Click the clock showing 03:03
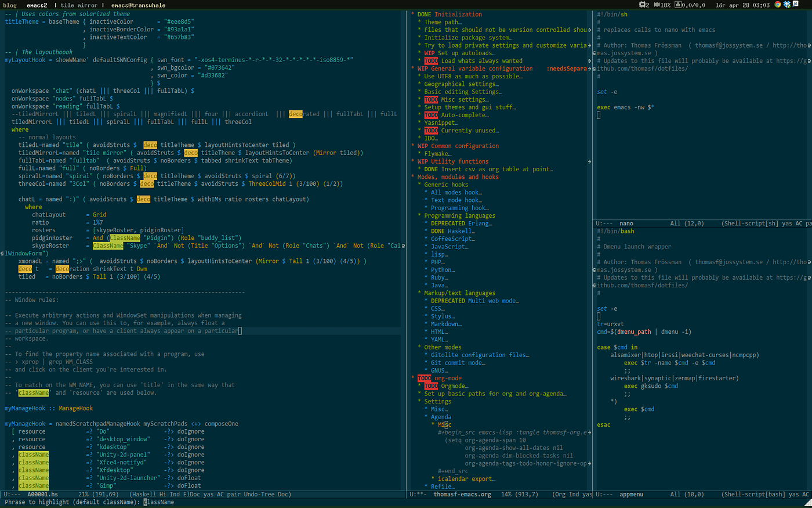Image resolution: width=812 pixels, height=508 pixels. [762, 5]
